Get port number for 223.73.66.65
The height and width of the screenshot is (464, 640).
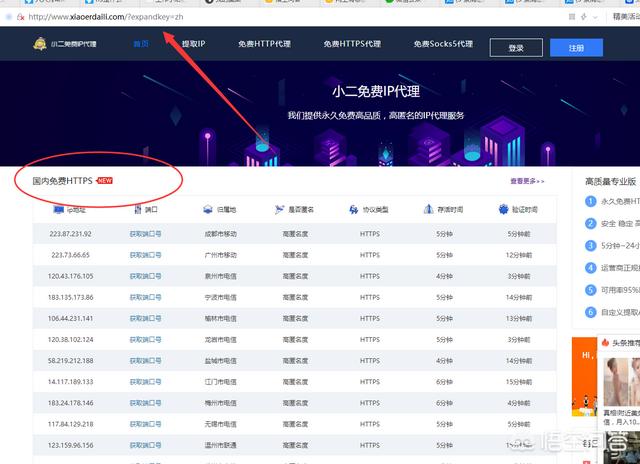145,255
